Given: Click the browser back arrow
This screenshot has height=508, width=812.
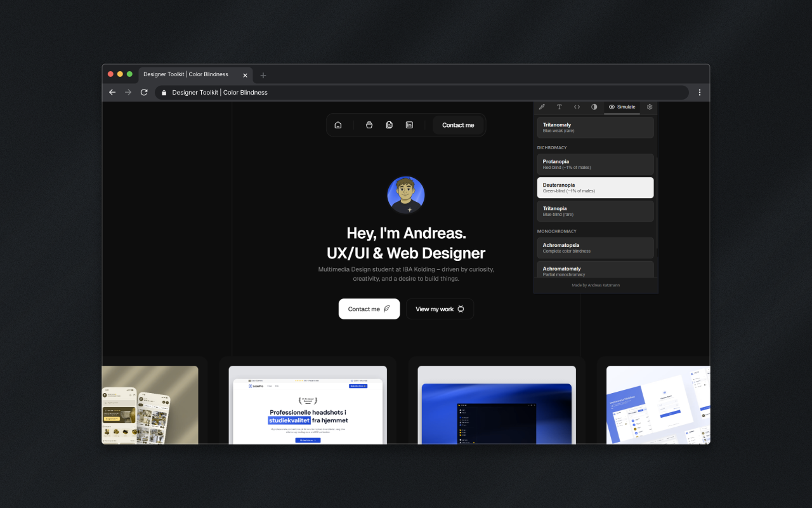Looking at the screenshot, I should pos(112,92).
